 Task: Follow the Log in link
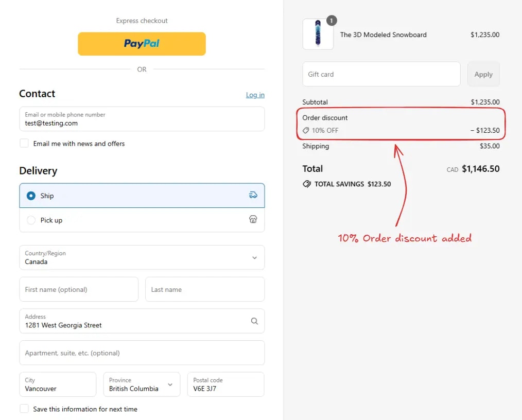255,95
